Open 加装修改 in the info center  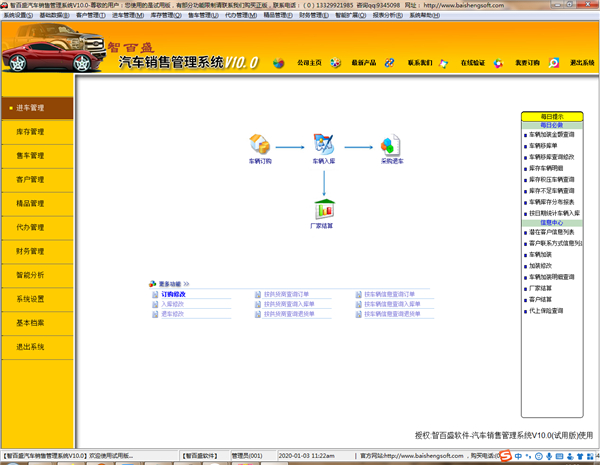tap(540, 266)
